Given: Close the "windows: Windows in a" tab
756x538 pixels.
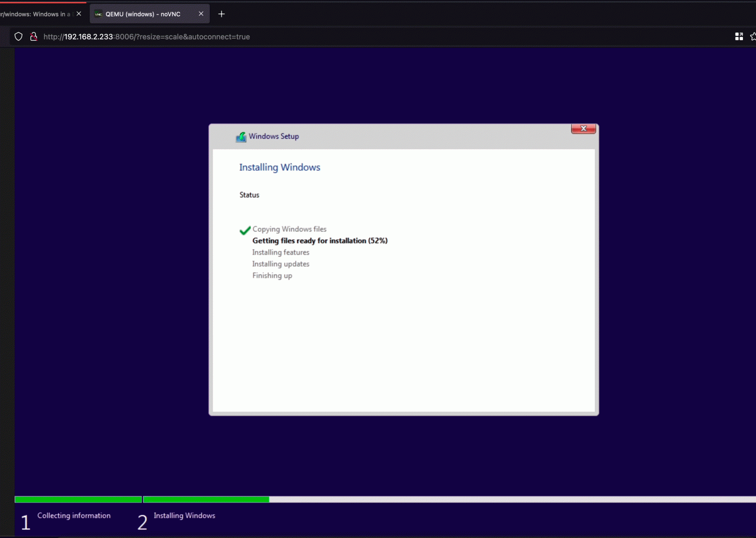Looking at the screenshot, I should point(79,14).
